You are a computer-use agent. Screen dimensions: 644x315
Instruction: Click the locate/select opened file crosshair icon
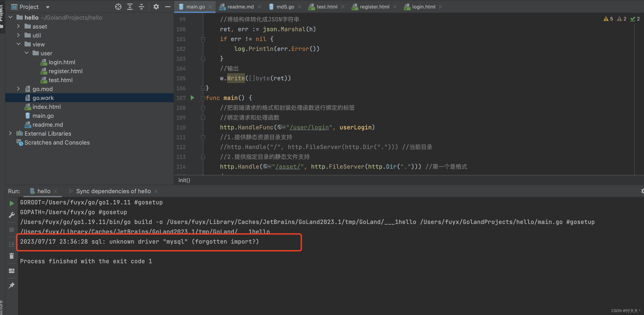tap(118, 7)
